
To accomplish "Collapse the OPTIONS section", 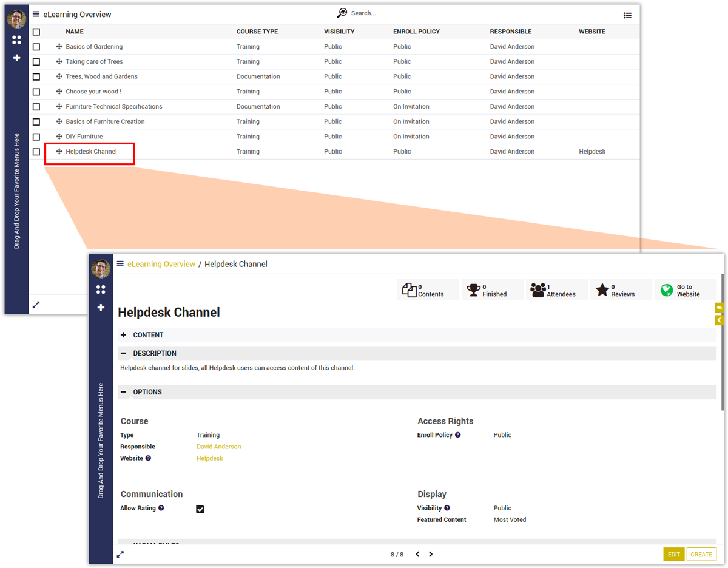I will (x=124, y=392).
